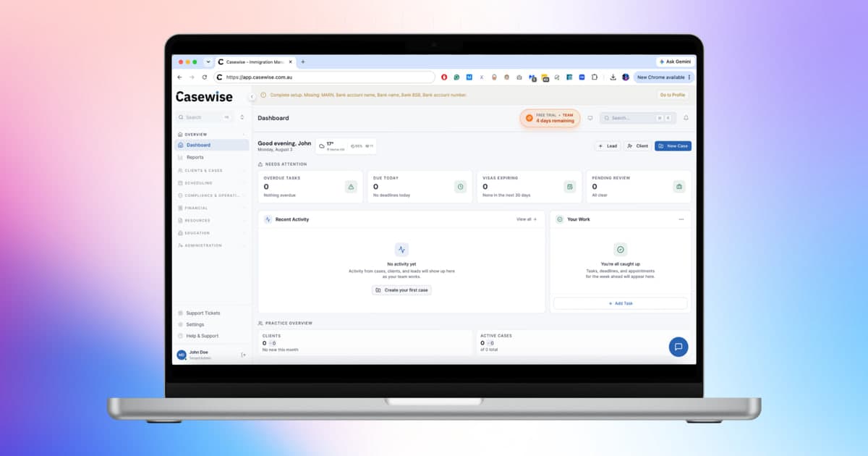Expand the sidebar workspace switcher arrows

(x=242, y=117)
